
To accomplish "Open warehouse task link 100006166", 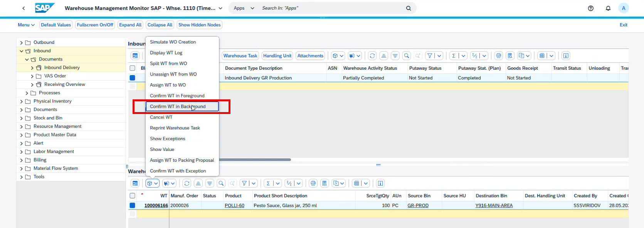I will click(156, 206).
